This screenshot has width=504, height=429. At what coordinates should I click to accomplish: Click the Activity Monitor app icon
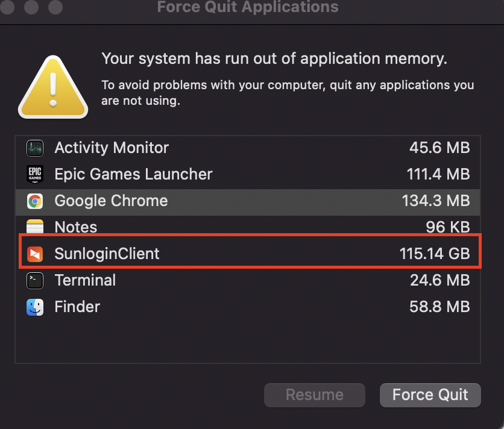(x=35, y=148)
